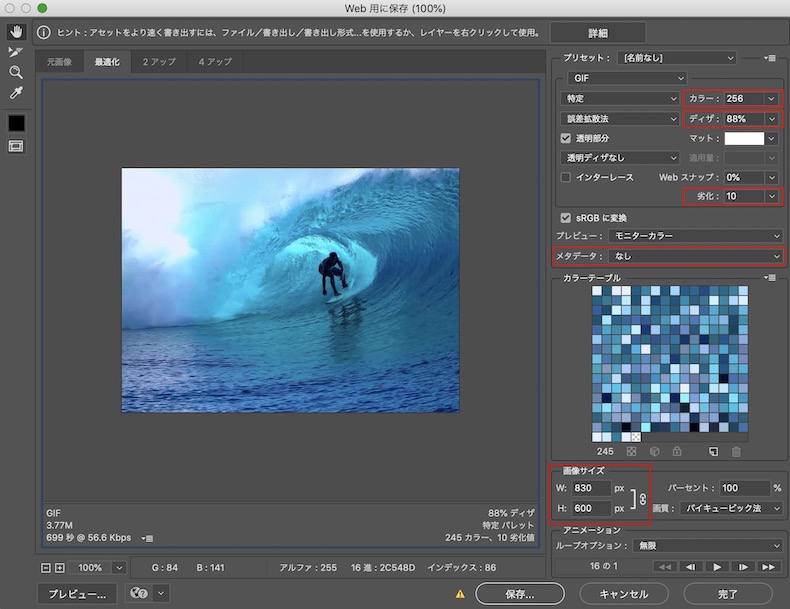This screenshot has height=609, width=790.
Task: Open the preview info flyout menu icon
Action: pos(147,538)
